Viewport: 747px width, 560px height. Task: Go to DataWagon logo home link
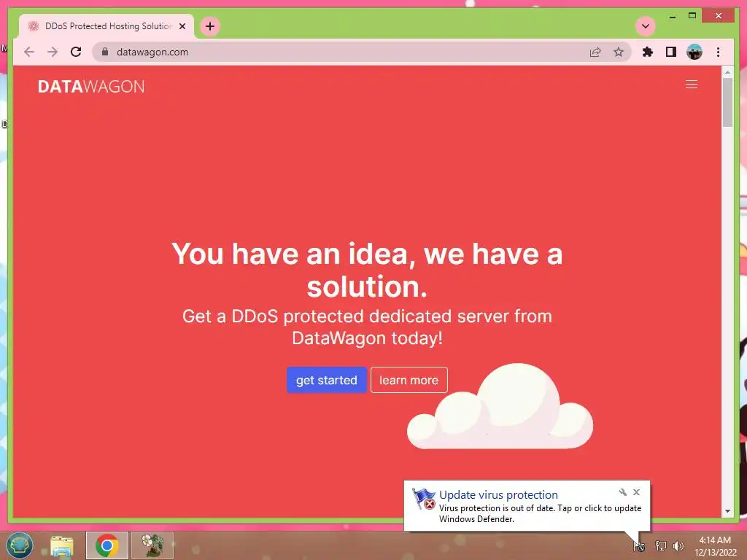91,86
